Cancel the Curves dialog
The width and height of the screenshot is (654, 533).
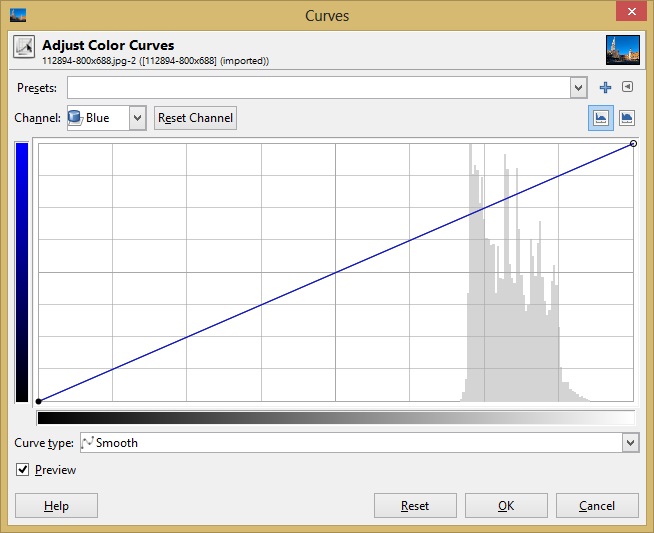597,506
